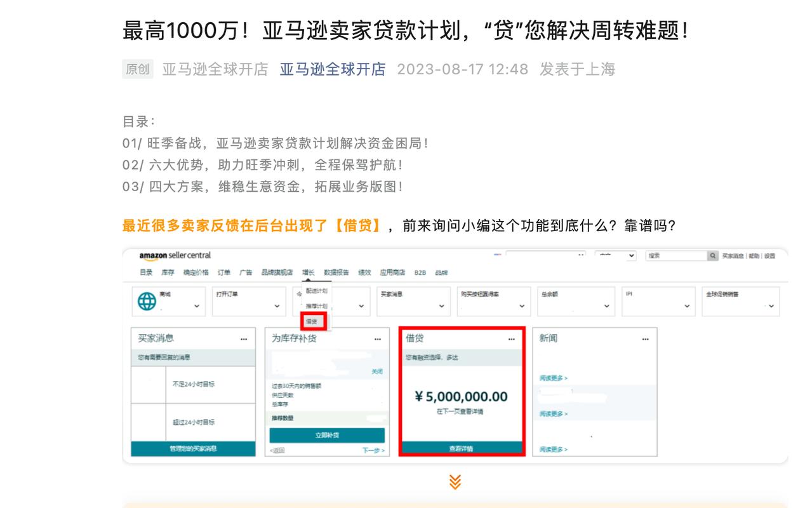This screenshot has height=508, width=812.
Task: Select 借贷 in 增长 dropdown
Action: (x=312, y=322)
